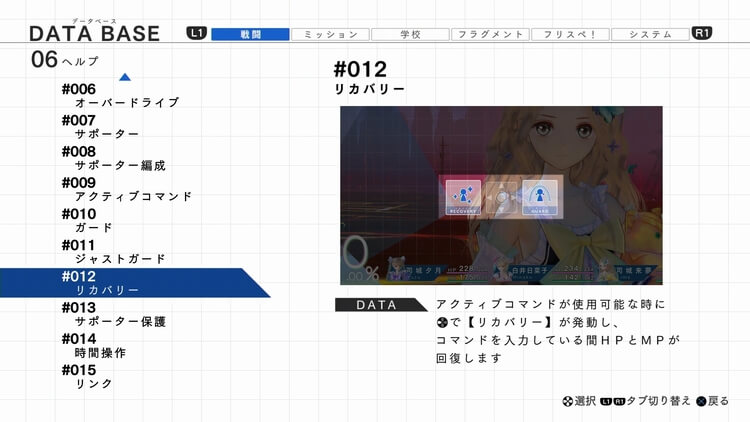
Task: Switch to the 戦闘 tab
Action: [x=250, y=34]
